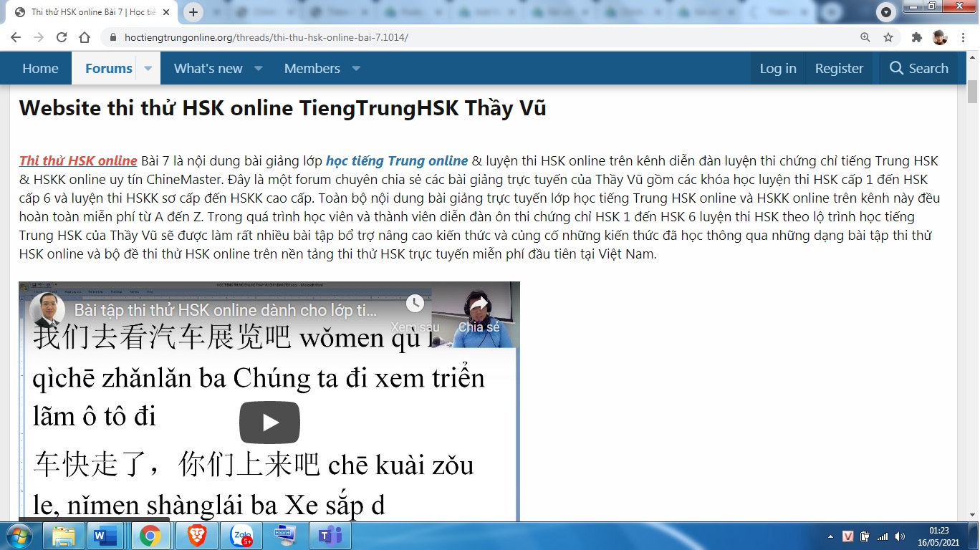Click the YouTube channel avatar in video

click(x=47, y=310)
